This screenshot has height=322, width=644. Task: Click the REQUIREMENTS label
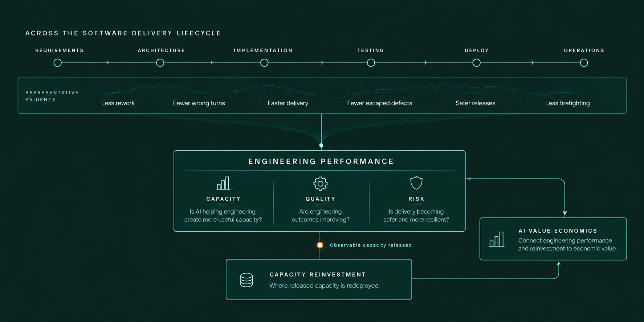(60, 50)
